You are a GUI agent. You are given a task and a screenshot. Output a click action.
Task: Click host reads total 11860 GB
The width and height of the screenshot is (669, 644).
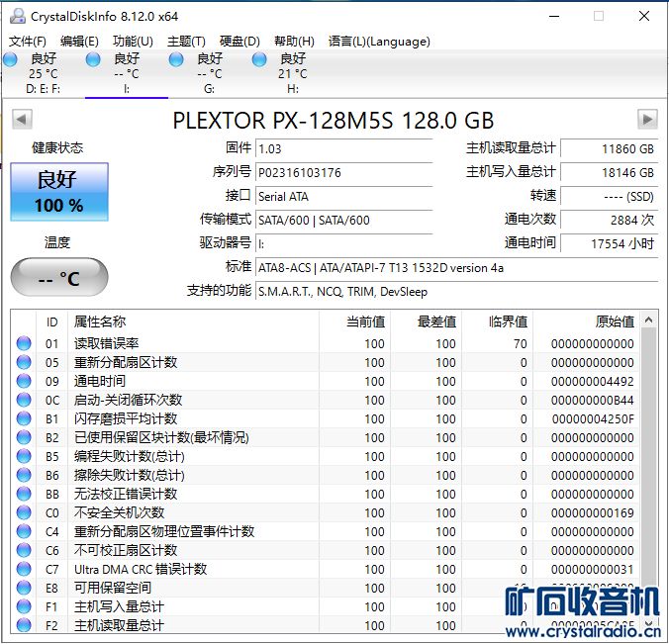point(609,148)
